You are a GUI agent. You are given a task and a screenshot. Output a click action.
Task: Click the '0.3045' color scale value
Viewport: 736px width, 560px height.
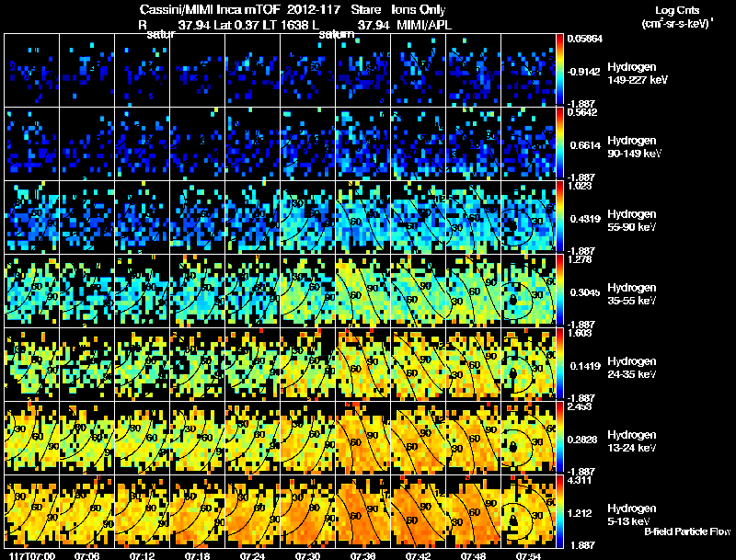[585, 292]
